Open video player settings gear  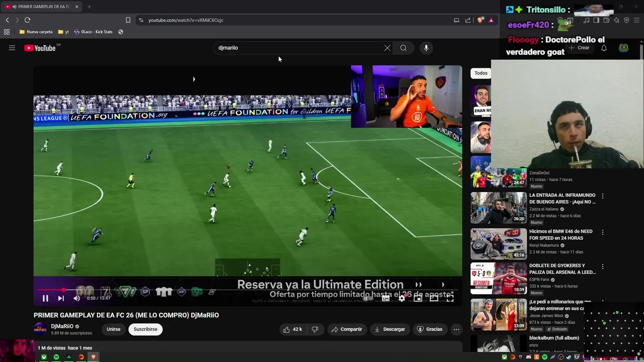pos(401,298)
